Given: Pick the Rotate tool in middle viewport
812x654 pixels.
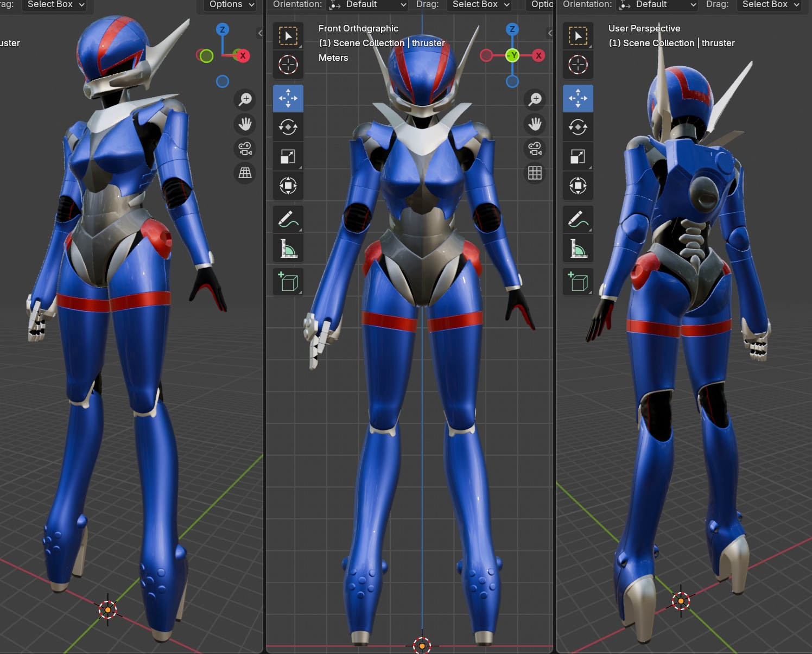Looking at the screenshot, I should point(288,127).
